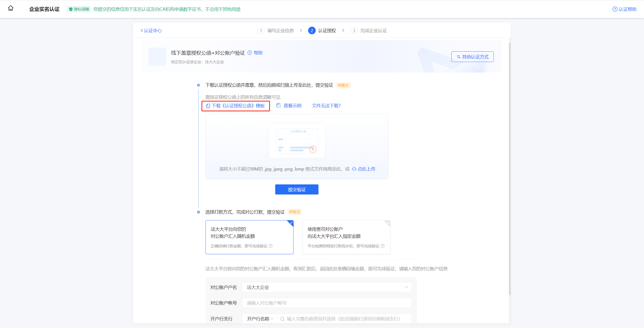
Task: Click the search icon in 开户行支行 field
Action: coord(282,319)
